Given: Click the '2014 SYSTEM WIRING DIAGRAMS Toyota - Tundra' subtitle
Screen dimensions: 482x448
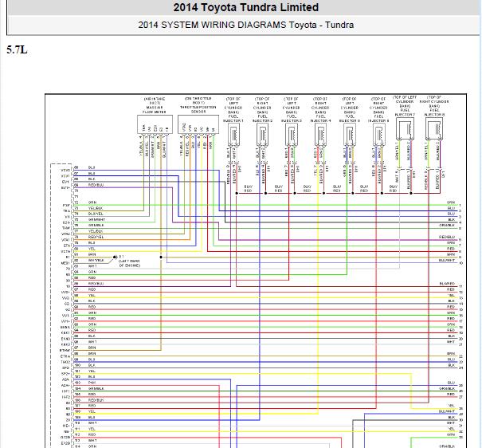Looking at the screenshot, I should [246, 25].
